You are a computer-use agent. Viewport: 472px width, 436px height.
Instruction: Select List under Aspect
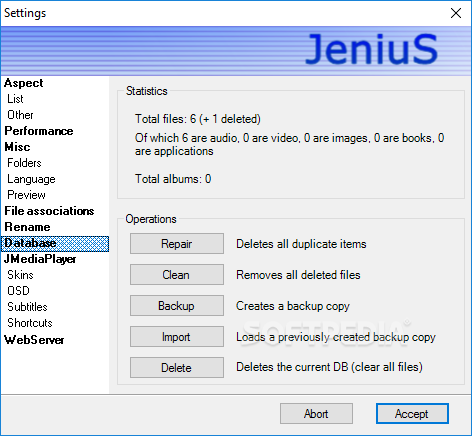pyautogui.click(x=15, y=99)
